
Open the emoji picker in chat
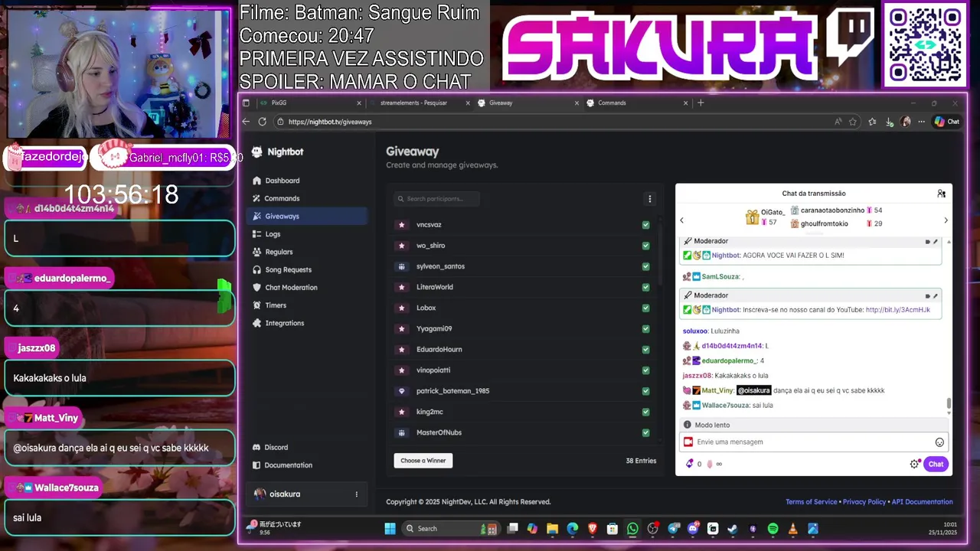pyautogui.click(x=939, y=442)
